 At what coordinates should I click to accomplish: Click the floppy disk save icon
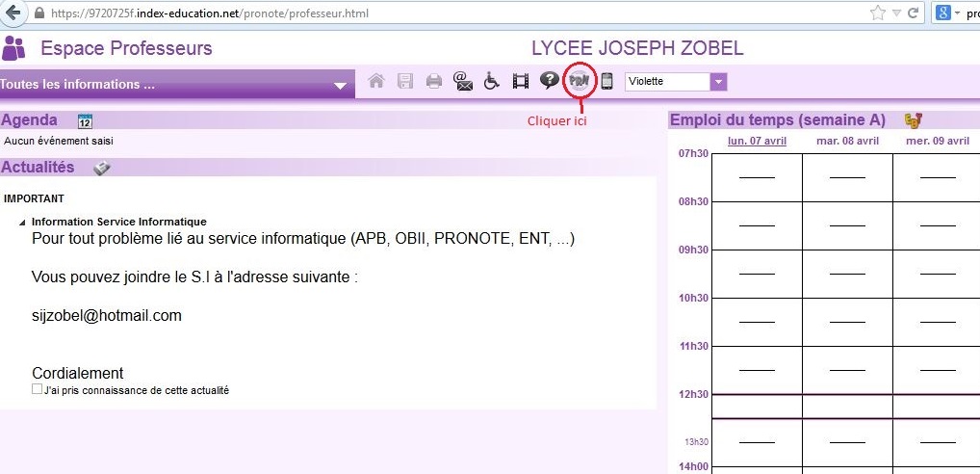(x=405, y=82)
